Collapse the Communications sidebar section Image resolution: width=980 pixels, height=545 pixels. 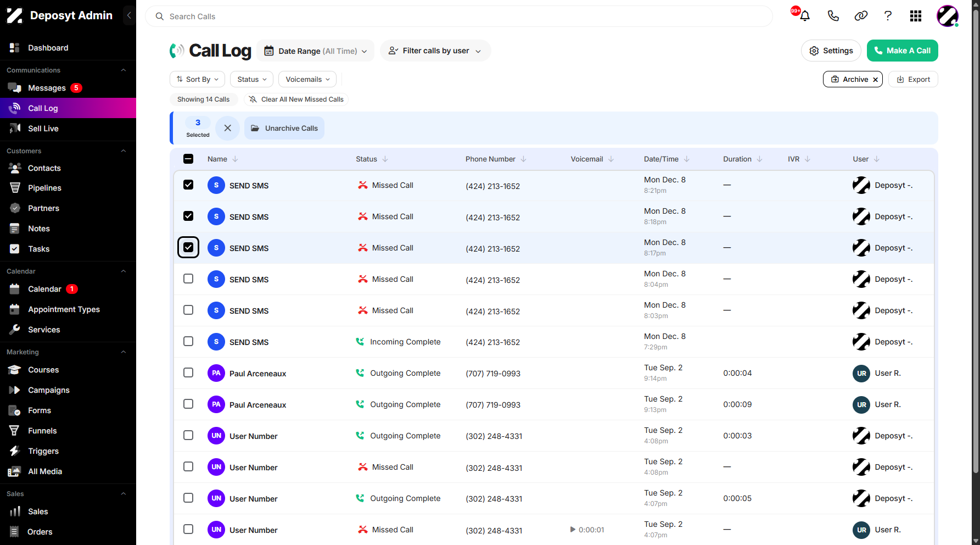[124, 70]
